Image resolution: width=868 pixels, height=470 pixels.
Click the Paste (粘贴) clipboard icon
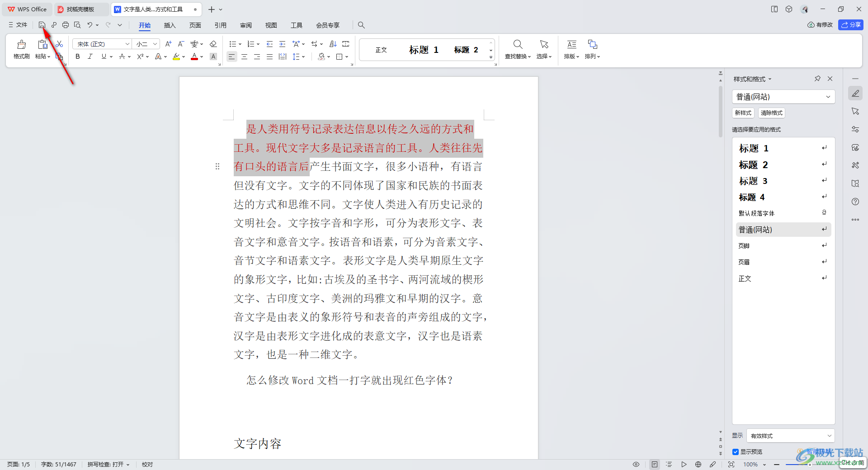point(42,44)
